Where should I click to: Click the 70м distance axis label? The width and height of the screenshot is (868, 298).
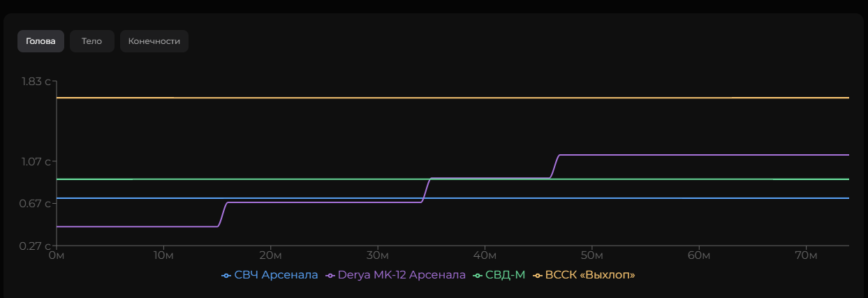[x=806, y=255]
